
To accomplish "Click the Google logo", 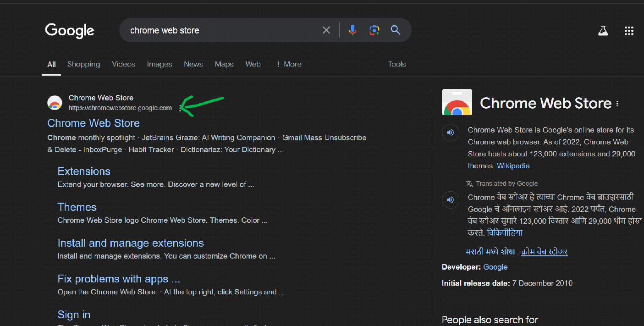I will pyautogui.click(x=70, y=31).
